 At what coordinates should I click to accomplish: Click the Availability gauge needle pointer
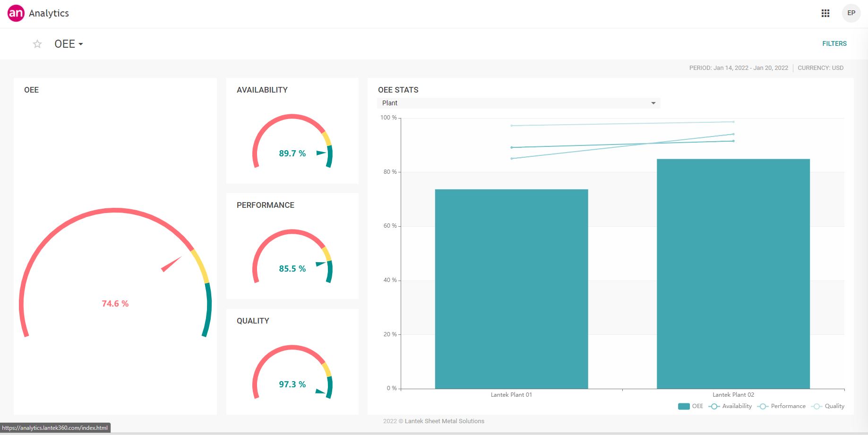tap(321, 153)
